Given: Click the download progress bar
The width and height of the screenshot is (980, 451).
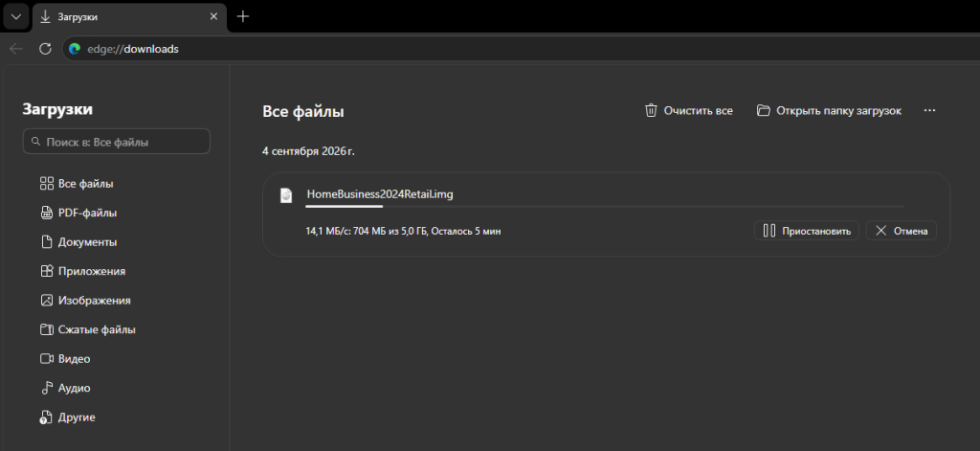Looking at the screenshot, I should click(x=605, y=206).
